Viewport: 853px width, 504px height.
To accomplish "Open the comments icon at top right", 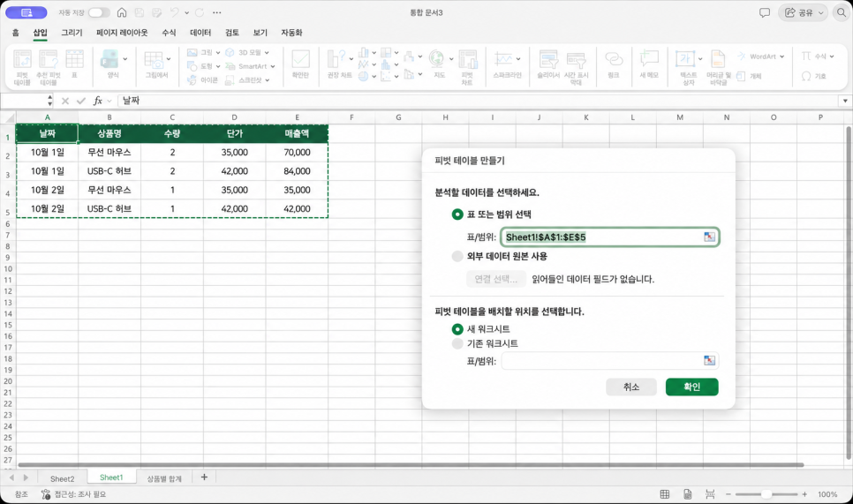I will pyautogui.click(x=765, y=12).
